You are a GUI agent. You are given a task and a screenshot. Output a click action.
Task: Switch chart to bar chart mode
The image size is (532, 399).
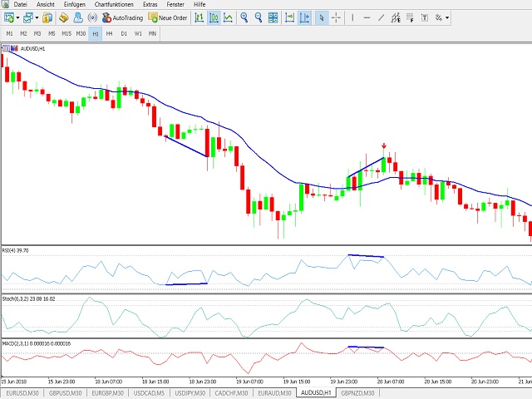(x=199, y=17)
